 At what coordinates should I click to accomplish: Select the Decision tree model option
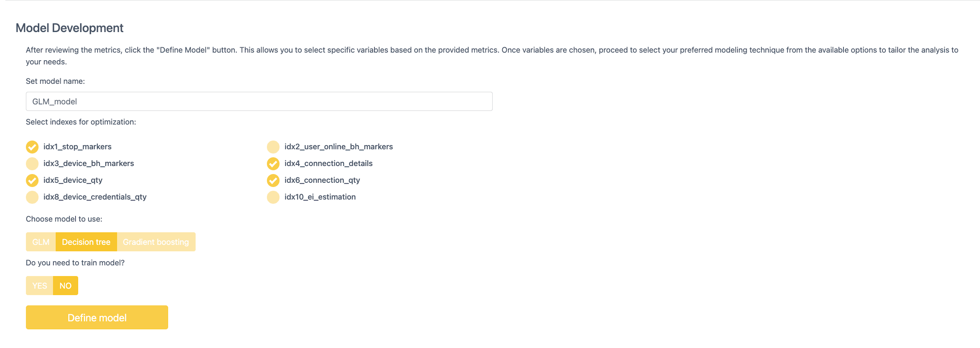pyautogui.click(x=86, y=242)
